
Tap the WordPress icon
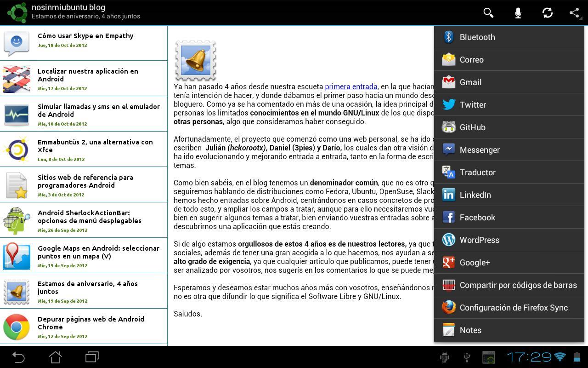coord(448,240)
